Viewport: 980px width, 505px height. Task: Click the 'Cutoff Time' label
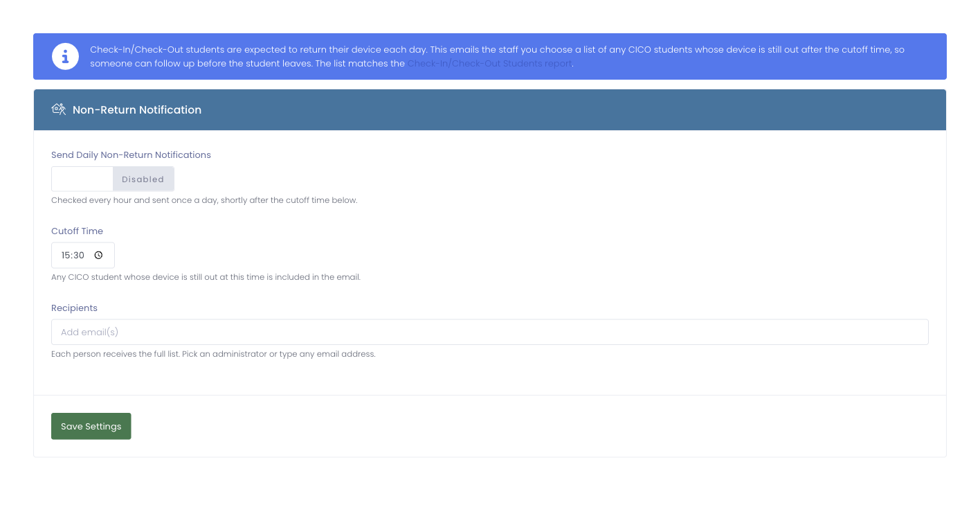click(77, 231)
